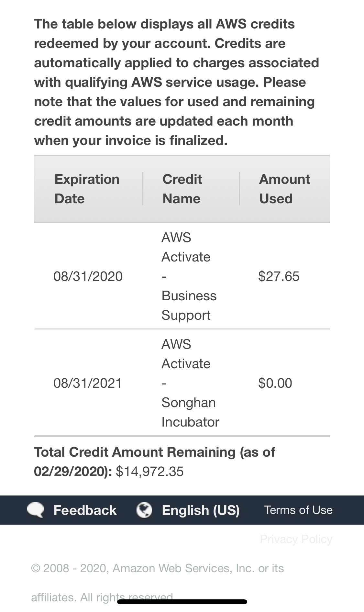Click the $27.65 amount used value
The height and width of the screenshot is (612, 364).
pos(279,276)
